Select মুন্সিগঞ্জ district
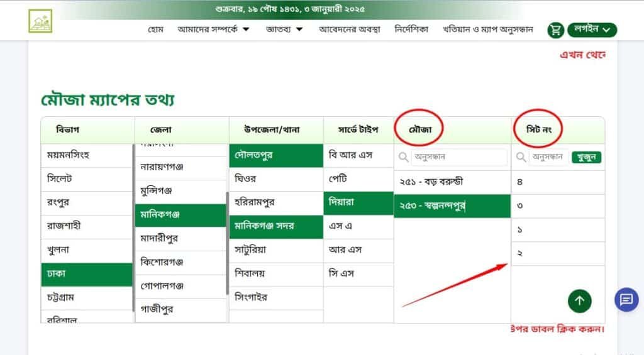Screen dimensions: 644x355 180,191
